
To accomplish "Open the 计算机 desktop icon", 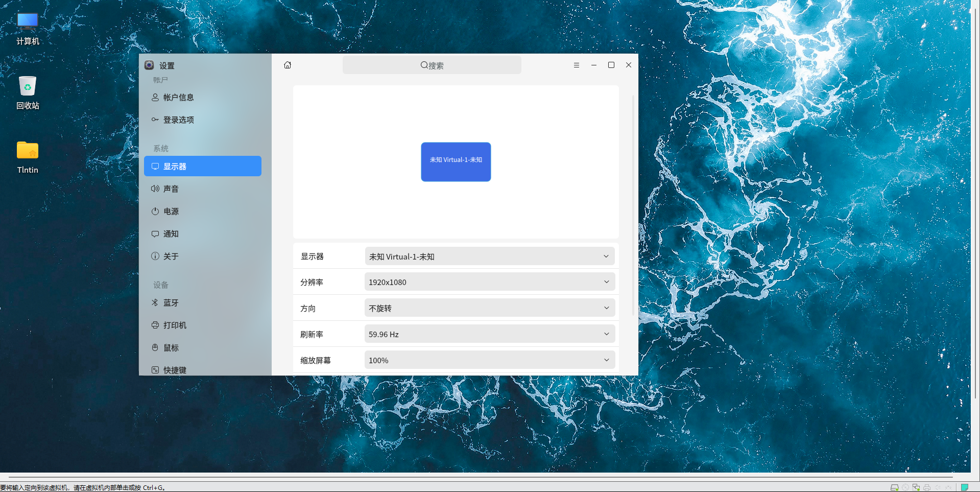I will click(28, 29).
